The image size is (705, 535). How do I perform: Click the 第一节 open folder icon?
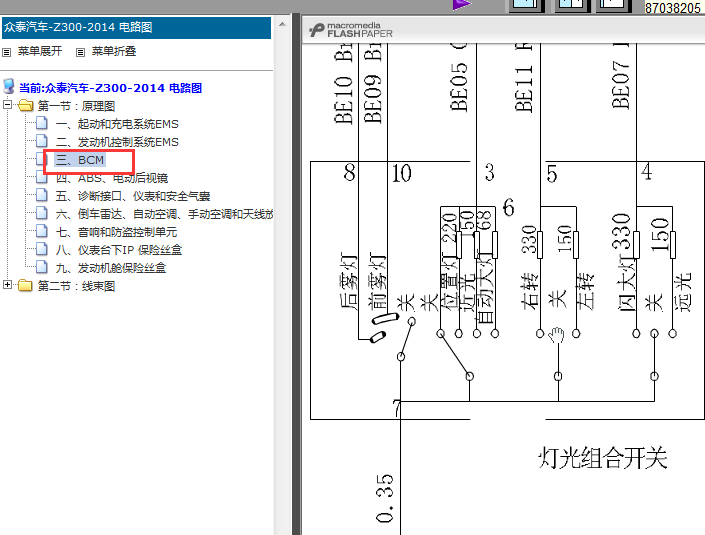pyautogui.click(x=26, y=106)
